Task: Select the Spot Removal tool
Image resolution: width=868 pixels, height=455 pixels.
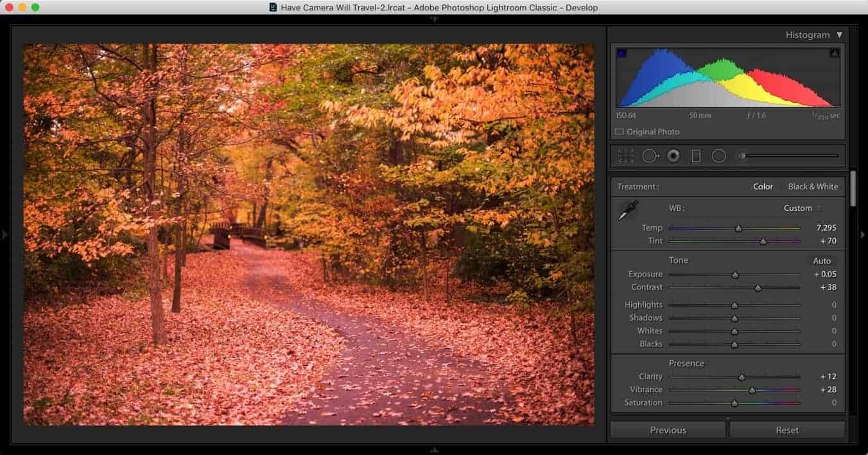Action: point(650,156)
